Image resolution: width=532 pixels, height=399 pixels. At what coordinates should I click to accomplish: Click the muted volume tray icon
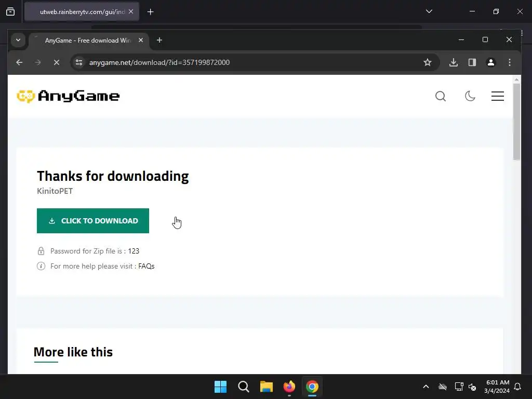pyautogui.click(x=472, y=387)
